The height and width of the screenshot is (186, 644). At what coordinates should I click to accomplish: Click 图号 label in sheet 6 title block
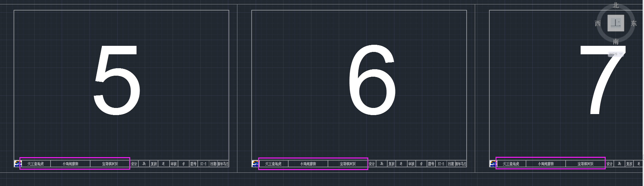click(x=431, y=164)
